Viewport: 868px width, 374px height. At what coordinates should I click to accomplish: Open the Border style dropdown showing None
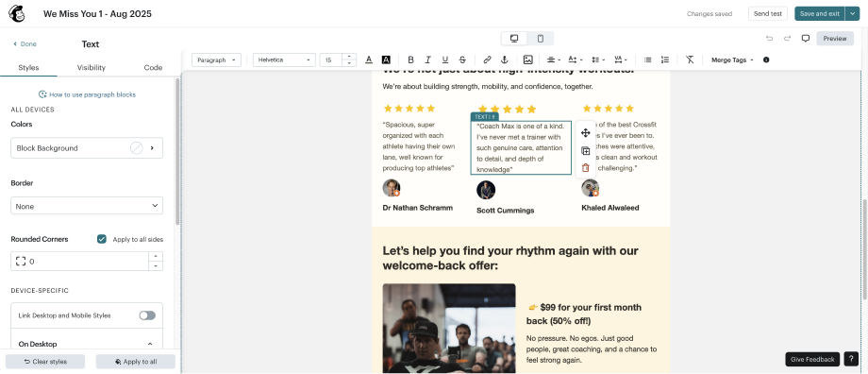point(87,206)
